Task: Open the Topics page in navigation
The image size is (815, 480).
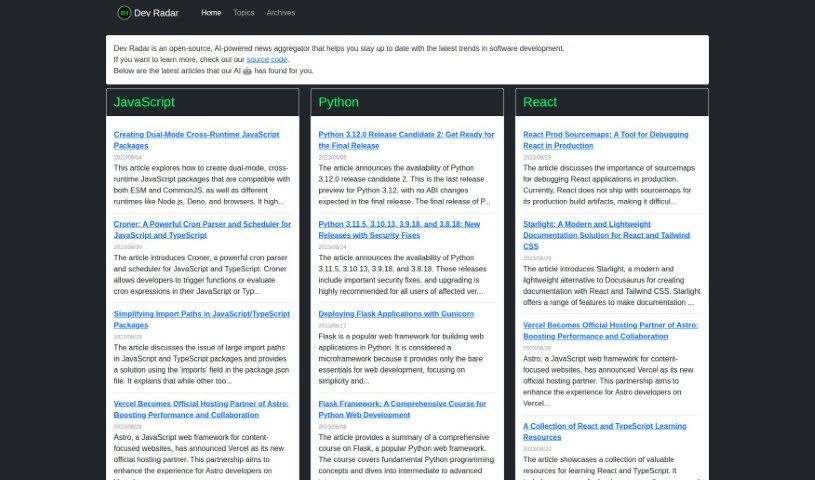Action: pyautogui.click(x=243, y=13)
